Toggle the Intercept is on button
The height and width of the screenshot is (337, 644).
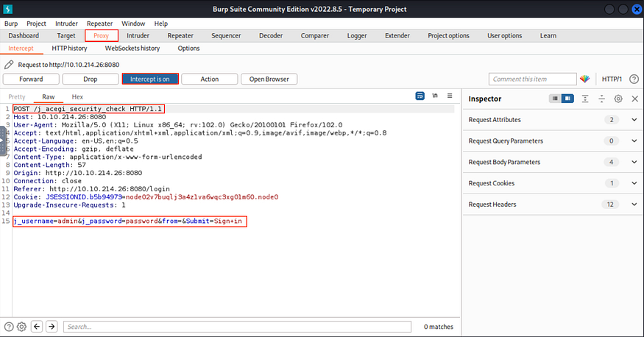pyautogui.click(x=150, y=79)
